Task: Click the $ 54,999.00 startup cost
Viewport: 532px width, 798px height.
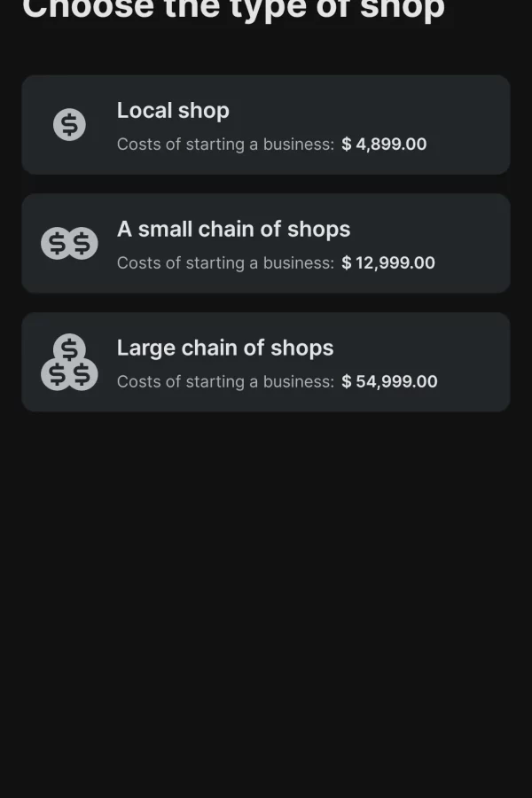Action: [389, 381]
